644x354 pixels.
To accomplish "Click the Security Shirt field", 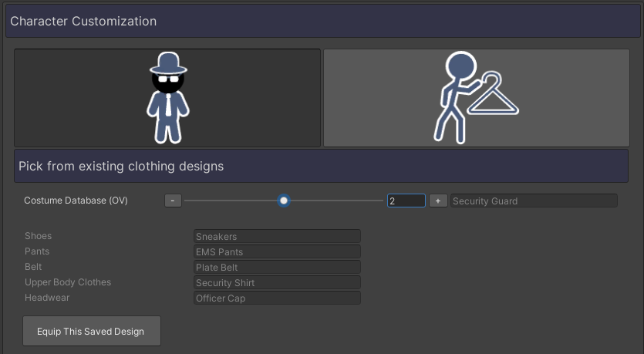I will [277, 282].
